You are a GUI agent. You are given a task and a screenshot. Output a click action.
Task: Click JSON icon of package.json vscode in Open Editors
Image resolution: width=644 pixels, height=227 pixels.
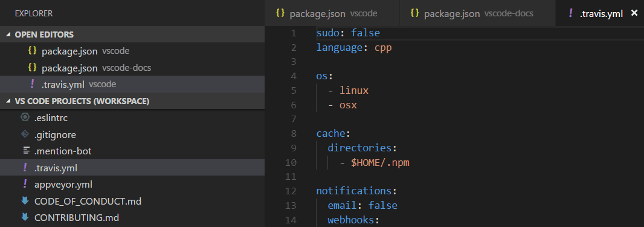click(33, 51)
